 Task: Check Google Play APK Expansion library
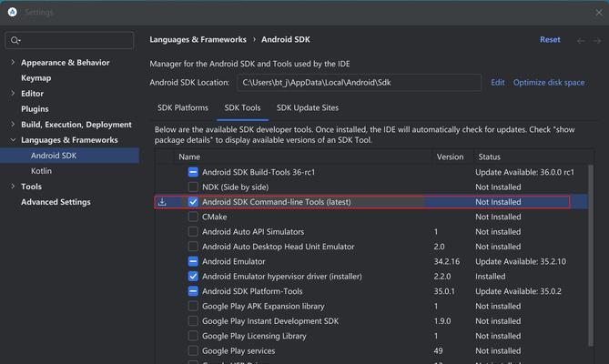click(193, 306)
